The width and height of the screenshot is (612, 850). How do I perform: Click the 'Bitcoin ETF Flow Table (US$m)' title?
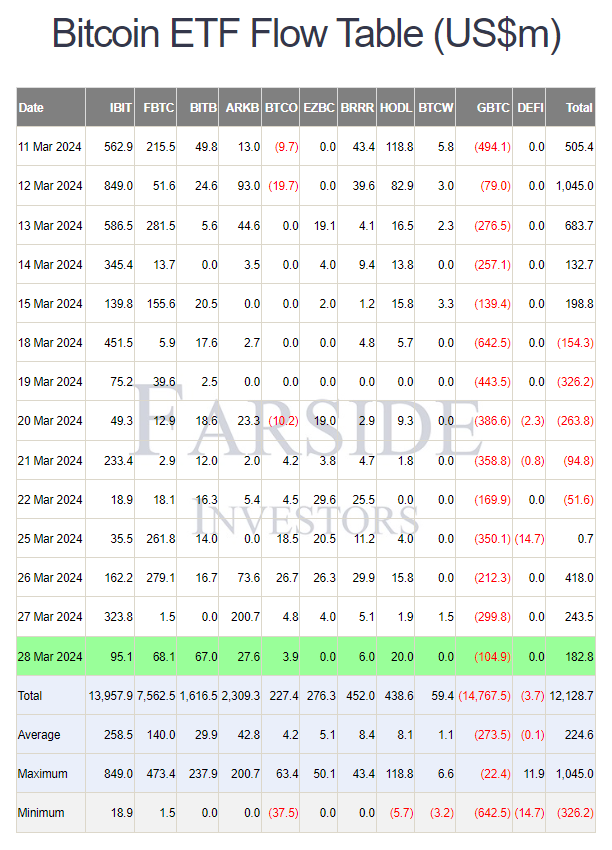(306, 34)
